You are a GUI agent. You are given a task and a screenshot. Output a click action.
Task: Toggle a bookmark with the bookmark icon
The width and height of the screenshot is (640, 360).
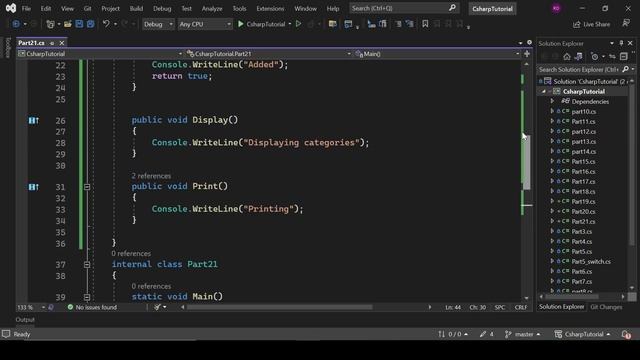tap(425, 24)
